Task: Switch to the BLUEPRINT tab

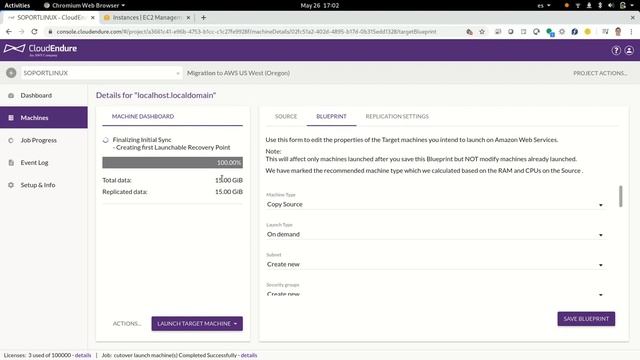Action: click(x=331, y=116)
